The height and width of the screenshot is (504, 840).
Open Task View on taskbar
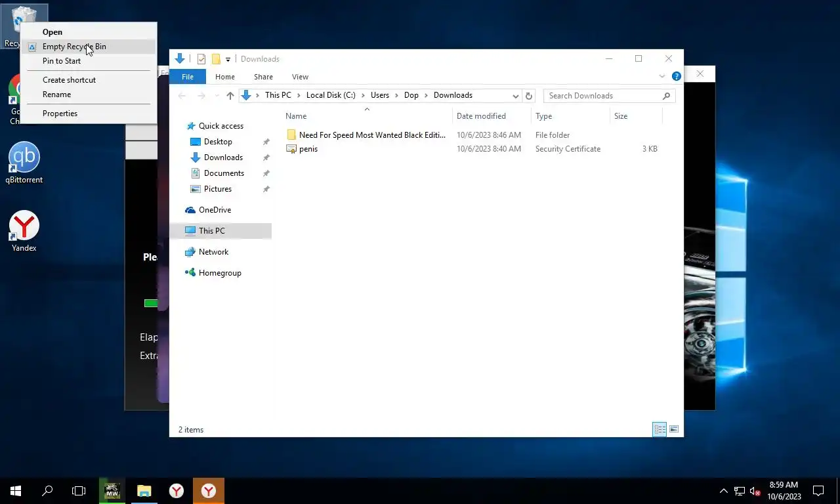click(79, 491)
